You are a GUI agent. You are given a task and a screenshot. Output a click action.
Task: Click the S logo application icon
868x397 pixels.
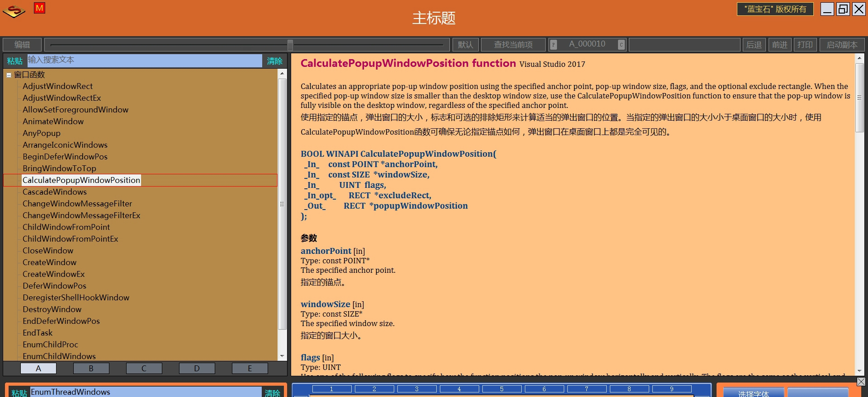pyautogui.click(x=14, y=11)
